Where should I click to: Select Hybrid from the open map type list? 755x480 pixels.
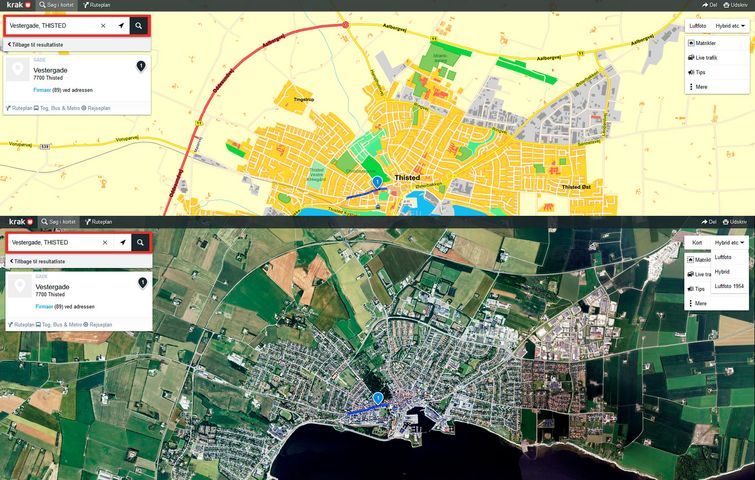(722, 272)
